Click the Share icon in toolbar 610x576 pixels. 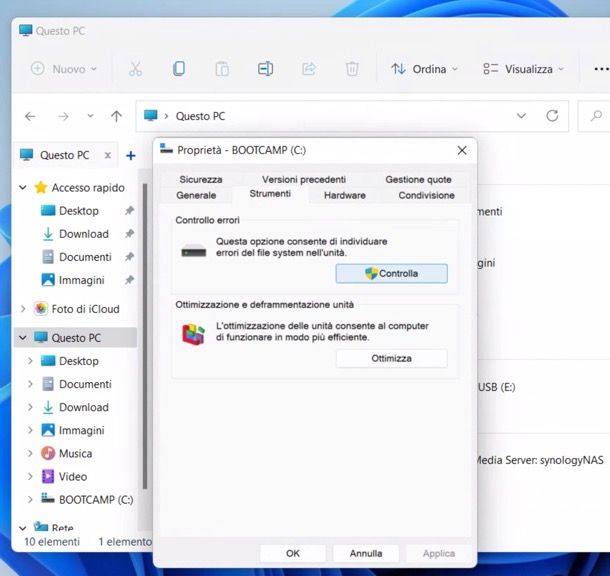309,69
